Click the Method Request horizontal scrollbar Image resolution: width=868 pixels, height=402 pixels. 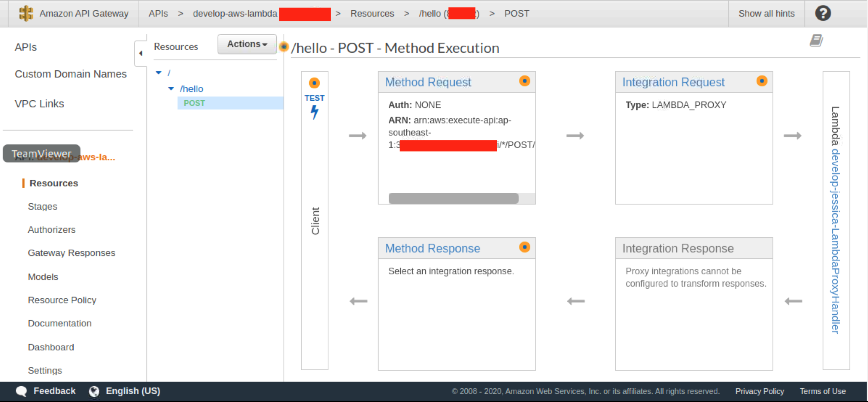(453, 198)
